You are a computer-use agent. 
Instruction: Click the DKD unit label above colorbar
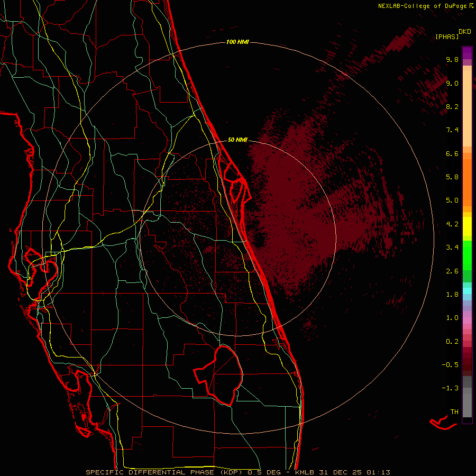(x=465, y=32)
